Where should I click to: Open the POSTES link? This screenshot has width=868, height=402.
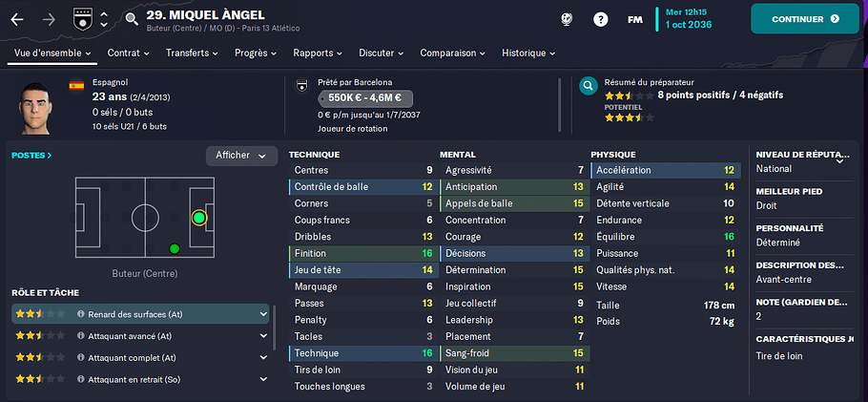coord(31,156)
